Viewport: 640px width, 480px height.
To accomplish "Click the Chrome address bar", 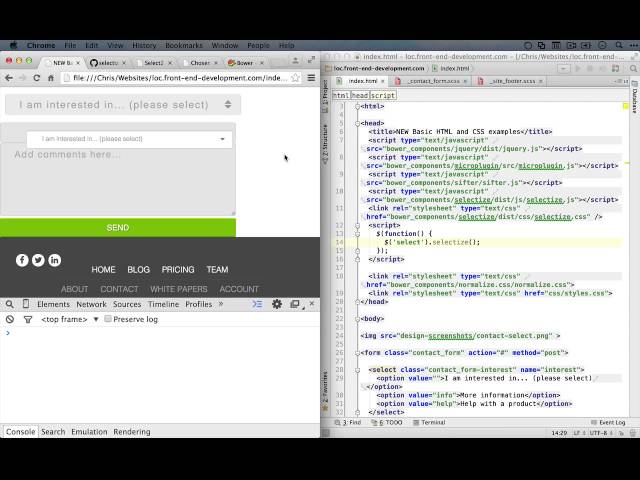I will click(180, 78).
